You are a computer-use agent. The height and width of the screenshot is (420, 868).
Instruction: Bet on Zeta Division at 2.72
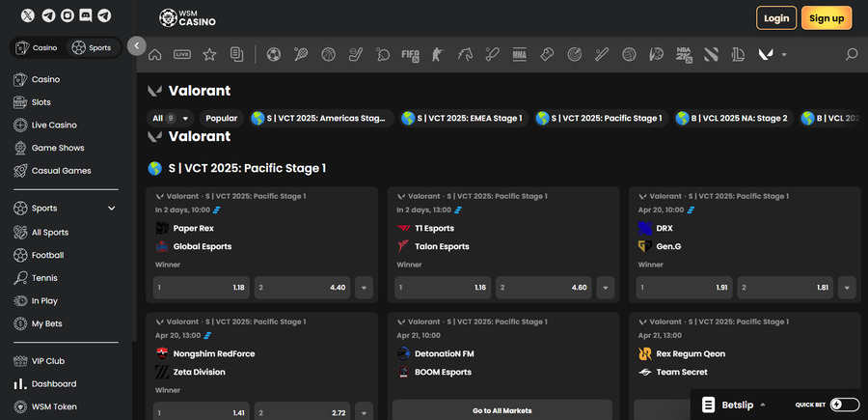coord(302,413)
